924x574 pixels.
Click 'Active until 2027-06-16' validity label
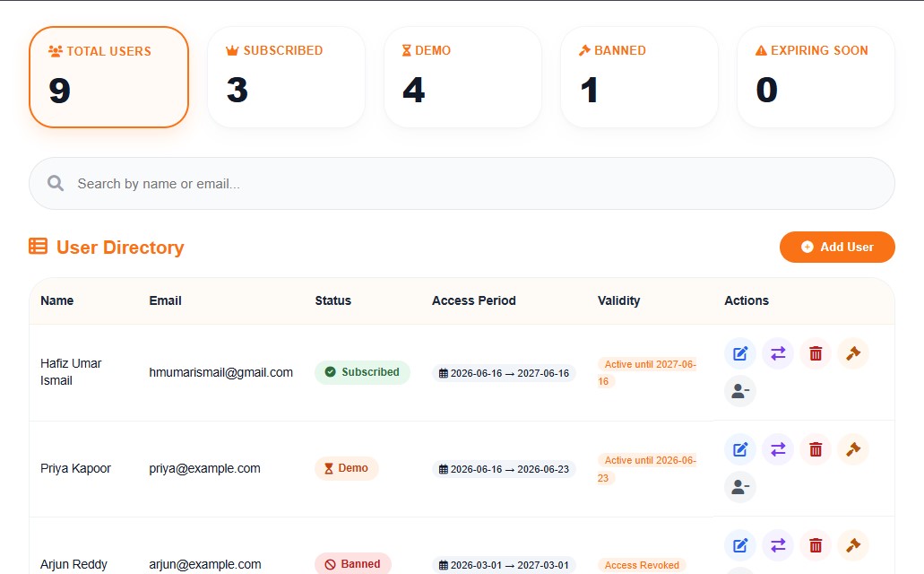tap(647, 373)
